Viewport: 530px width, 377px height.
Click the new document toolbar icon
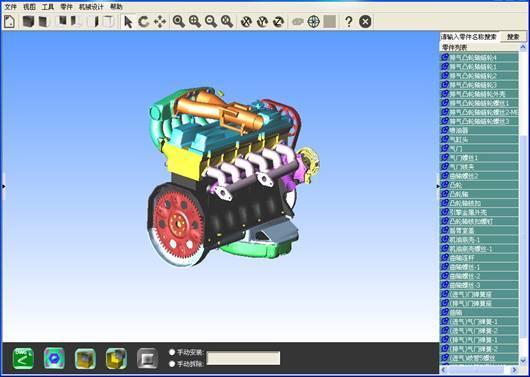point(9,22)
